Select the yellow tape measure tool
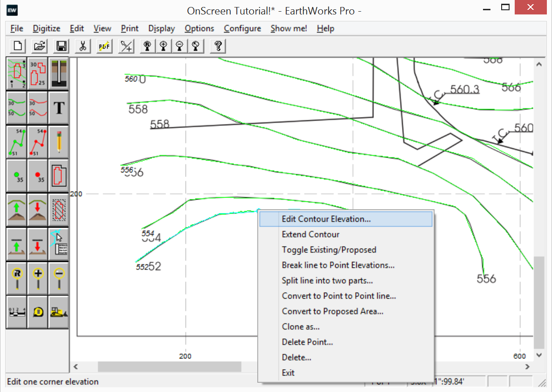Image resolution: width=552 pixels, height=392 pixels. (38, 312)
